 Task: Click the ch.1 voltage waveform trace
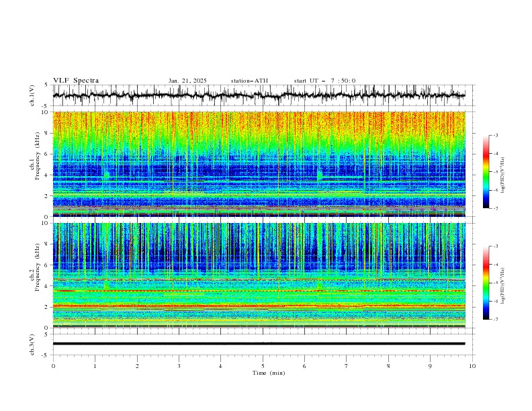[259, 95]
